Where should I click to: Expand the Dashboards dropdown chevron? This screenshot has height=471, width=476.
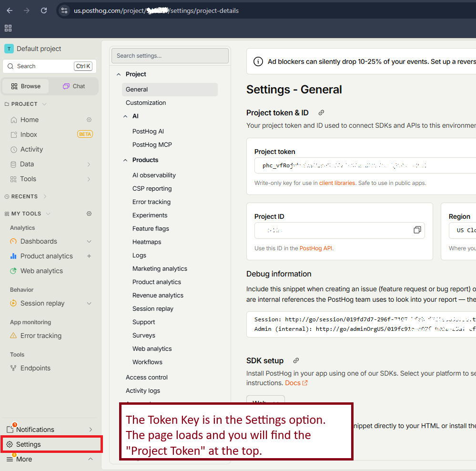(x=89, y=241)
